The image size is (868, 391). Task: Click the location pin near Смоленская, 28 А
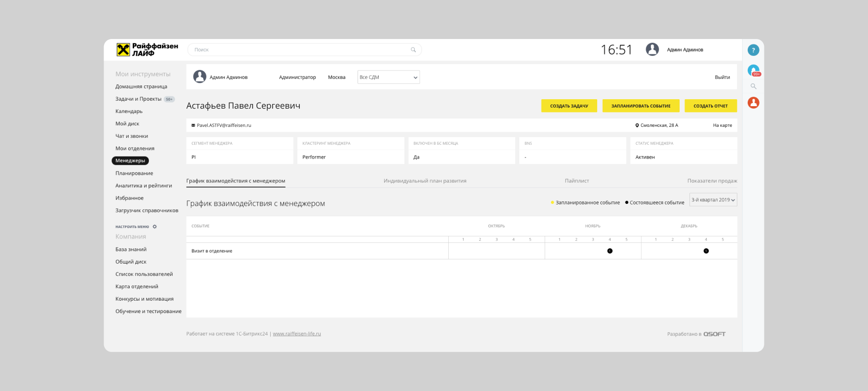pos(637,125)
